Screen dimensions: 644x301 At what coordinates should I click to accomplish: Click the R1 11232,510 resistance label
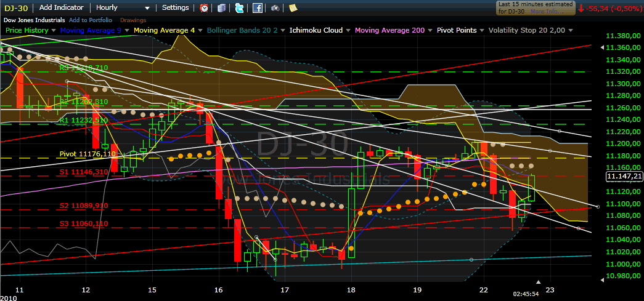point(84,120)
